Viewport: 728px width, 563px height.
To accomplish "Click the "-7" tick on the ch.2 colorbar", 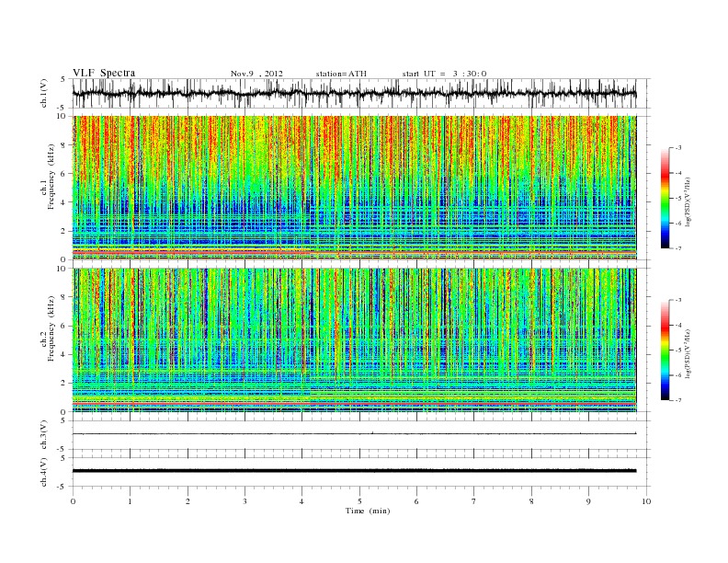I will [678, 400].
